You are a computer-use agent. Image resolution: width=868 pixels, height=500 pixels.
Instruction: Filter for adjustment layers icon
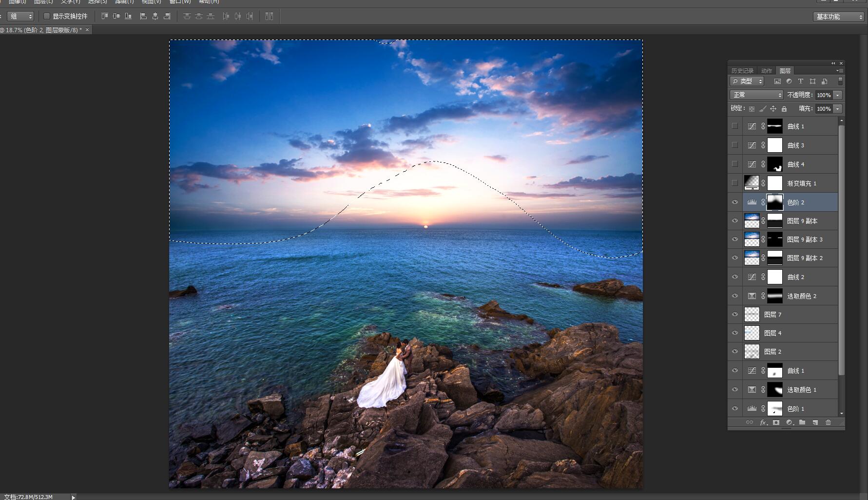click(x=789, y=81)
